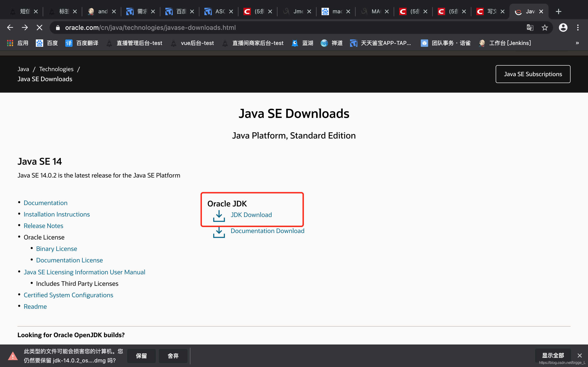Click the browser forward navigation icon
This screenshot has height=367, width=588.
pos(24,28)
